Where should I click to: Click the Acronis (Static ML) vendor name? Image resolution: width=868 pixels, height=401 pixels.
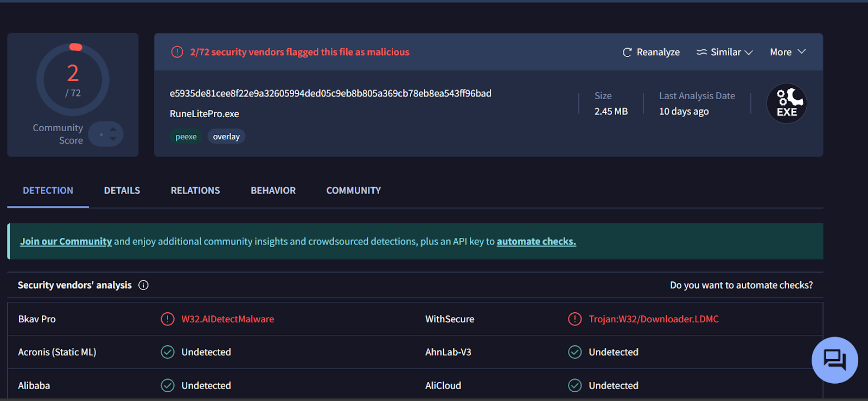57,352
